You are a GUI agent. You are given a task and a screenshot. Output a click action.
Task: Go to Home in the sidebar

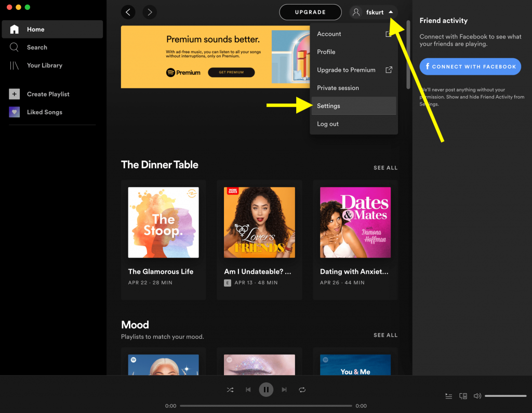pyautogui.click(x=52, y=29)
